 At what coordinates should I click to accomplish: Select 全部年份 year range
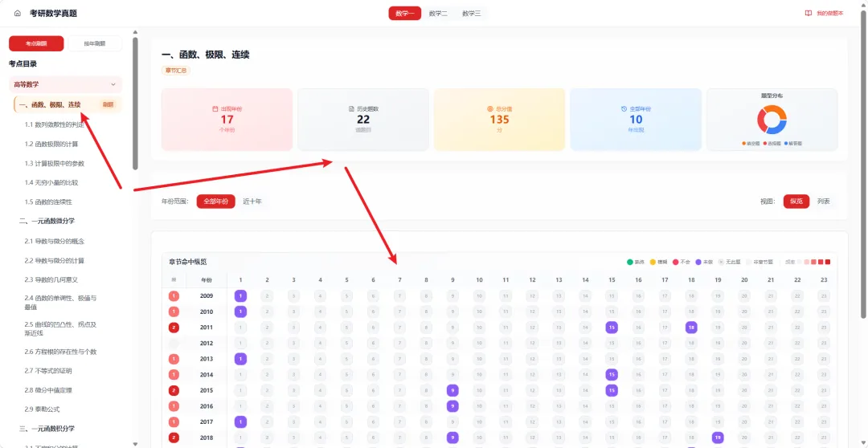click(x=216, y=202)
